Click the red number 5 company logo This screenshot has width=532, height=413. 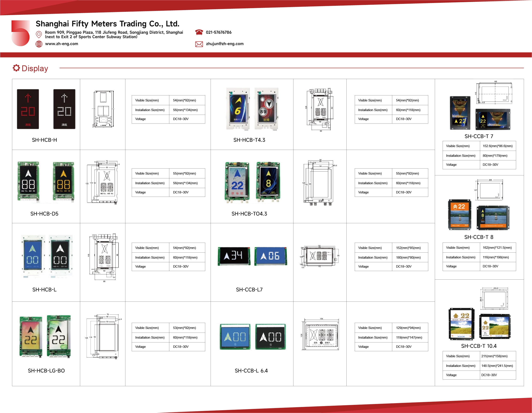pos(20,33)
